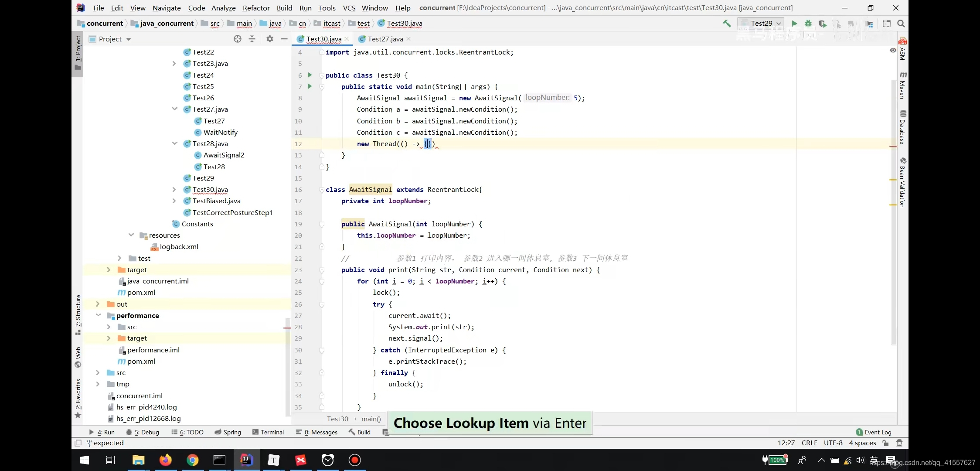Collapse Test27.java tree node
Viewport: 980px width, 471px height.
[174, 109]
